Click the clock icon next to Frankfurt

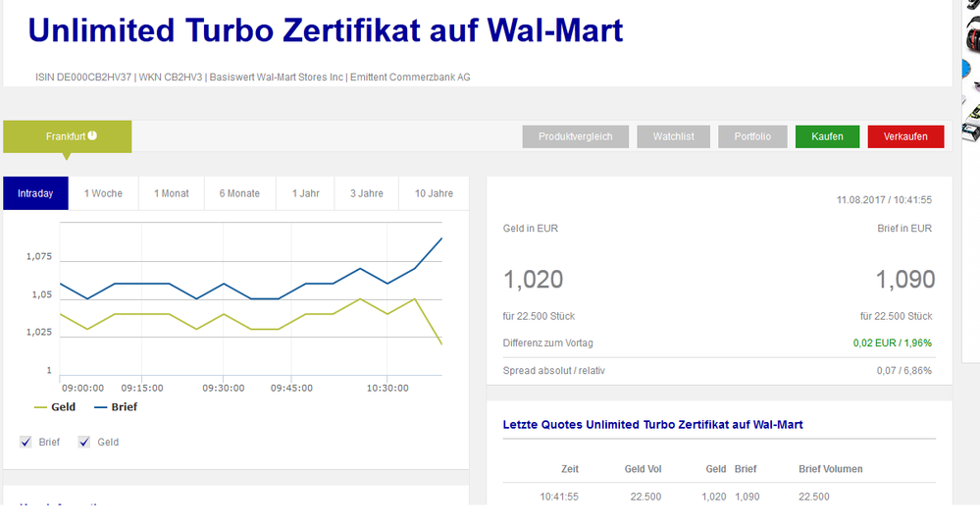tap(92, 136)
